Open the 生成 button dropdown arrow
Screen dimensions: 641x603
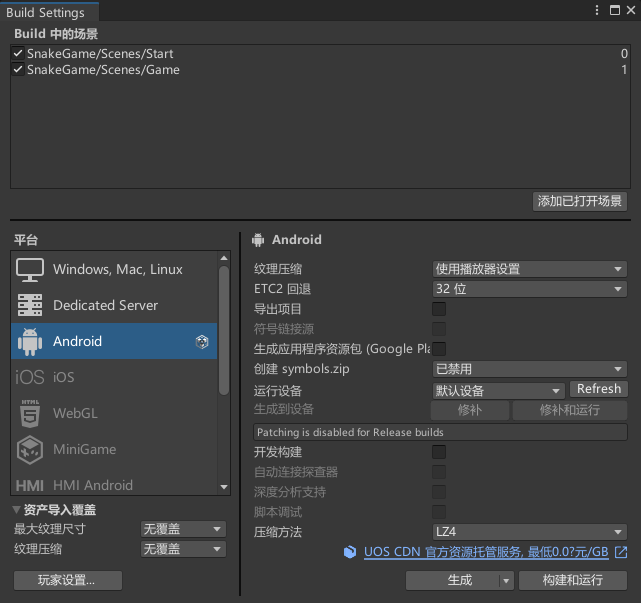(506, 581)
